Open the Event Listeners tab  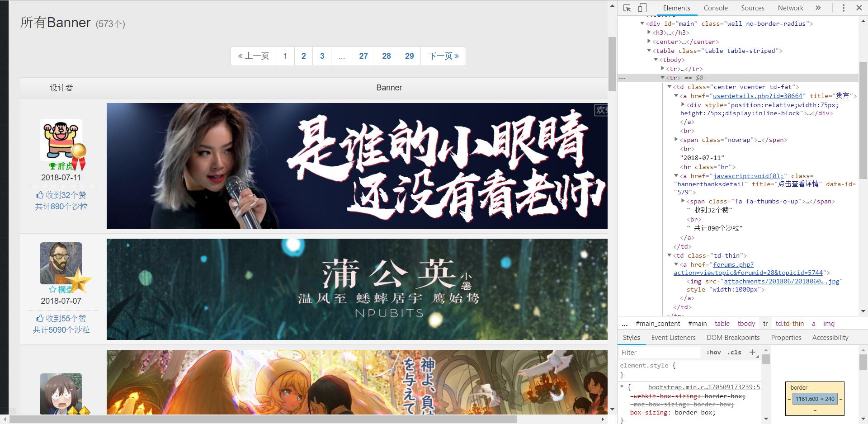pos(673,338)
